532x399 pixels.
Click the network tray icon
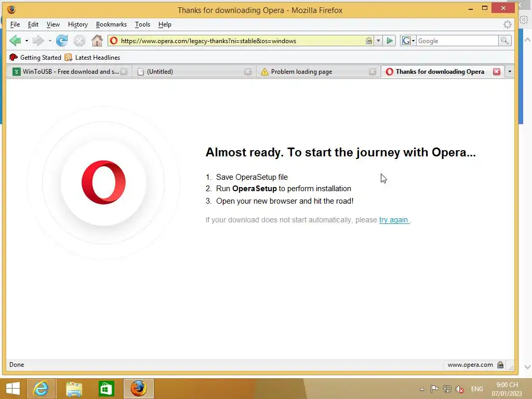447,389
